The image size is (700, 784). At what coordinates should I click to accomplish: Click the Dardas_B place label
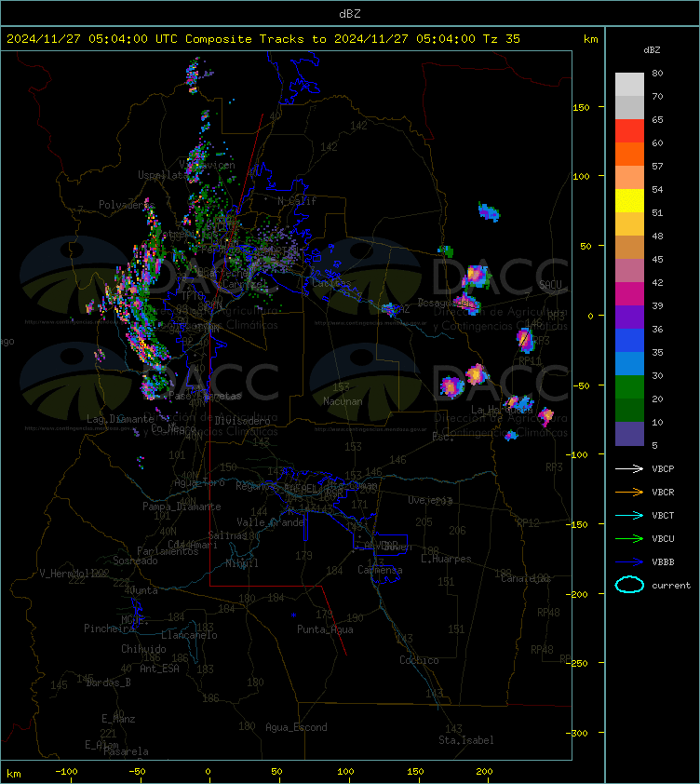[x=109, y=683]
